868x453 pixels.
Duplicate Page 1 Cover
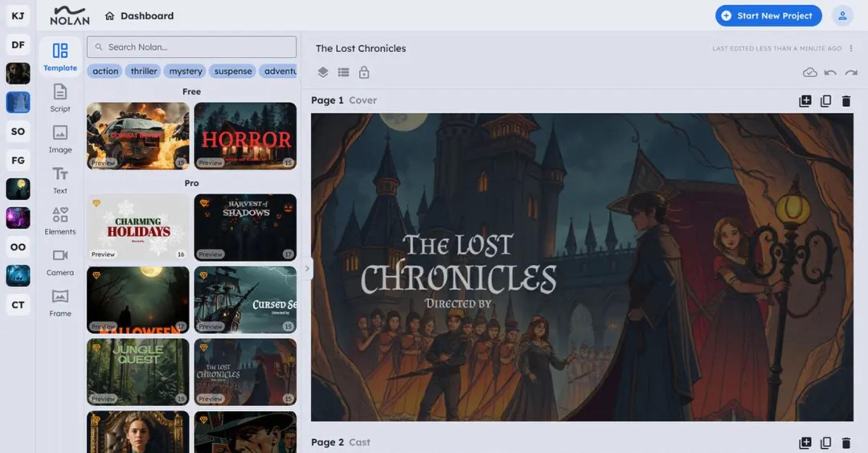pos(826,101)
